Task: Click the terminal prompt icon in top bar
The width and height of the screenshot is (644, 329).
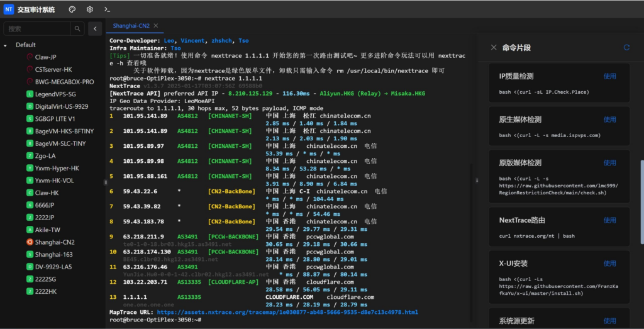Action: click(108, 9)
